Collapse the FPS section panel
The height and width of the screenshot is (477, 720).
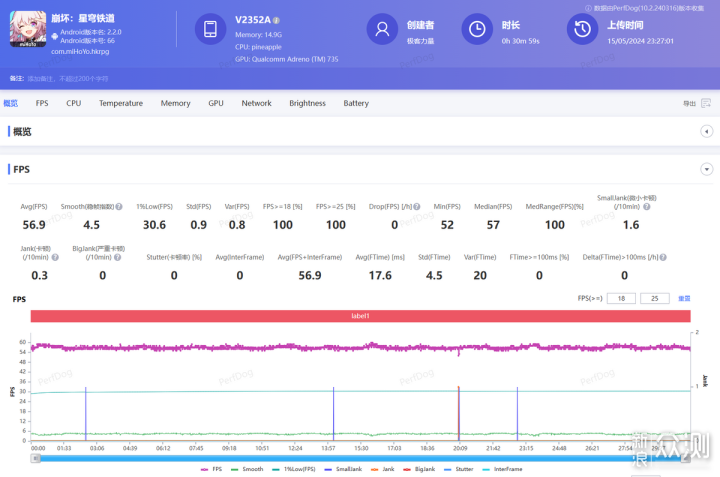click(709, 169)
